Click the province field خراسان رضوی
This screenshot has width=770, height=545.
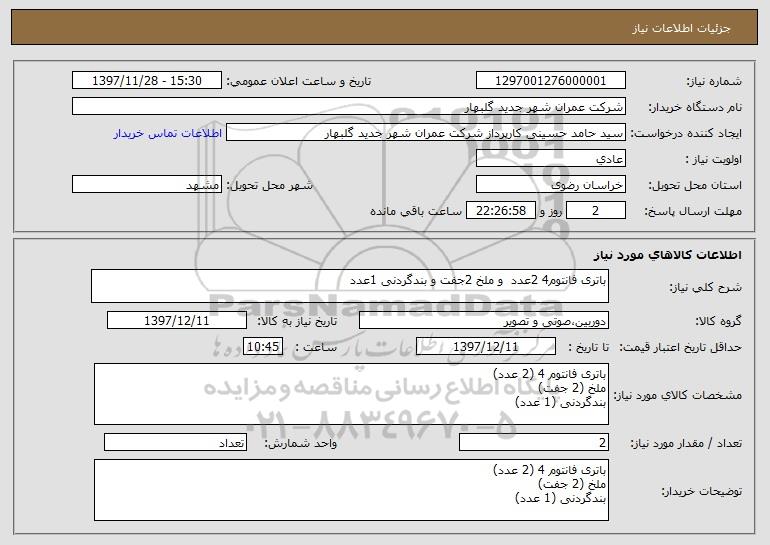tap(550, 185)
